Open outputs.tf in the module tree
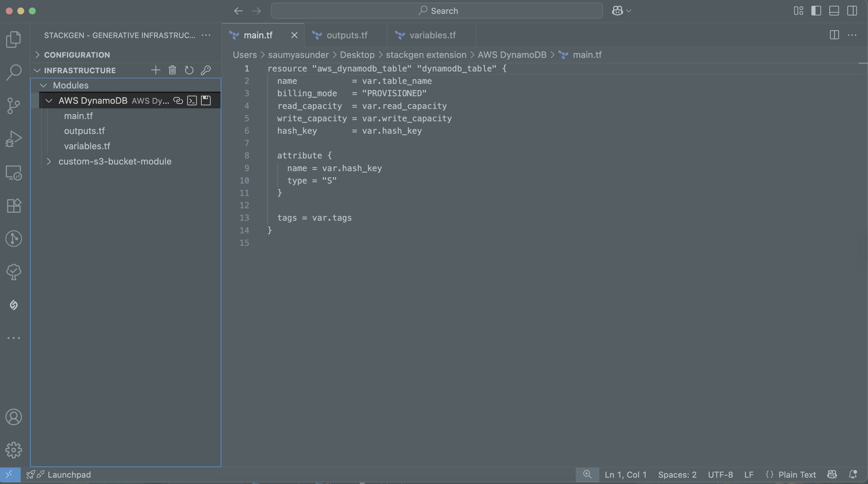The width and height of the screenshot is (868, 484). coord(84,131)
